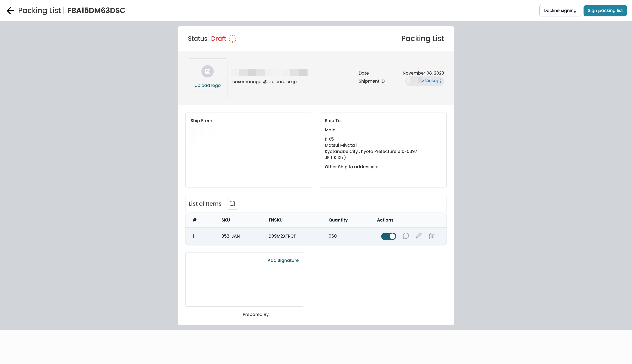Click the SKU column header
632x364 pixels.
point(226,220)
